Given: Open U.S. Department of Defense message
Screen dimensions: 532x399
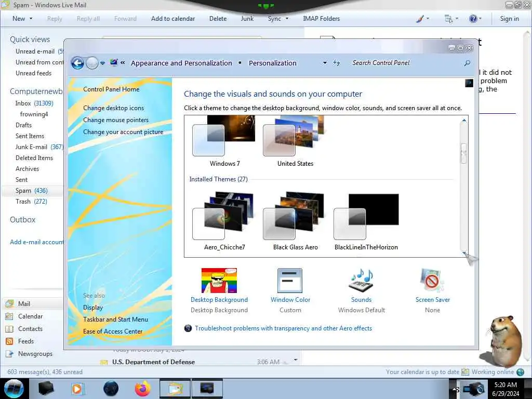Looking at the screenshot, I should (x=153, y=362).
